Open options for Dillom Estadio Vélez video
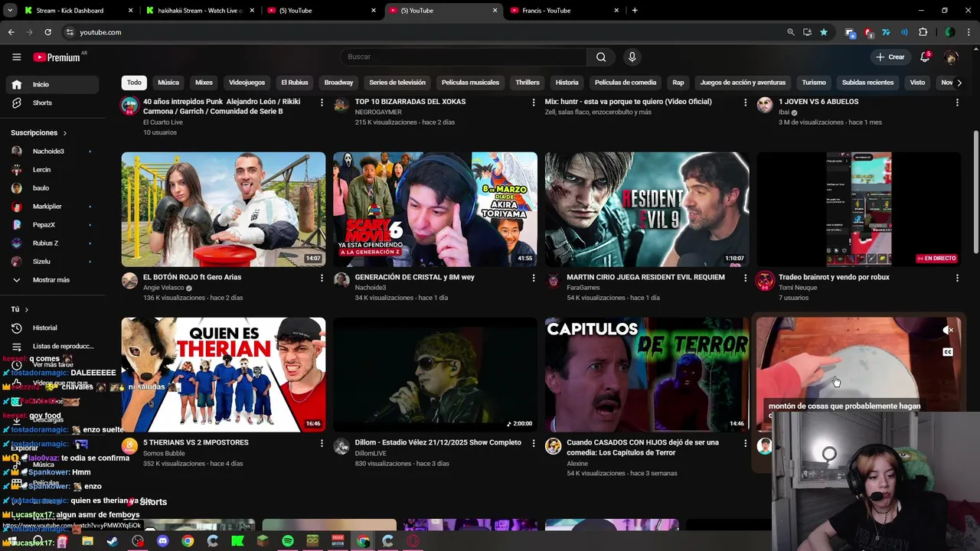The image size is (980, 551). coord(534,443)
